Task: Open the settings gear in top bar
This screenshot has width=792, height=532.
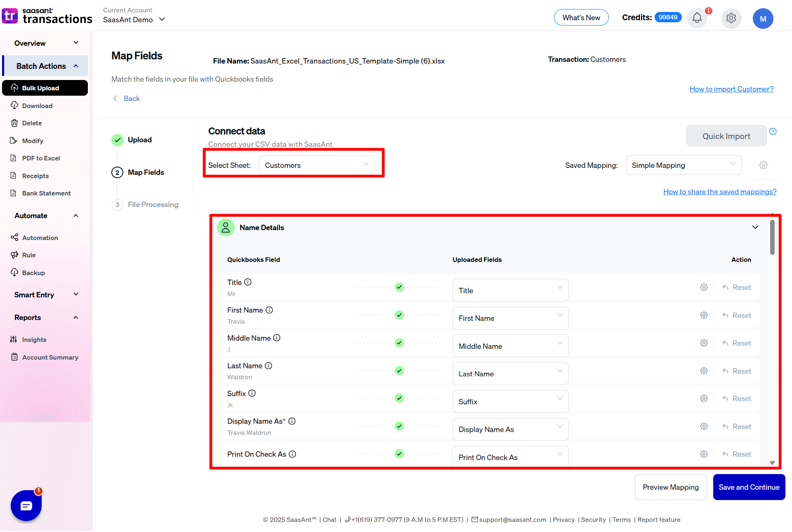Action: [731, 18]
